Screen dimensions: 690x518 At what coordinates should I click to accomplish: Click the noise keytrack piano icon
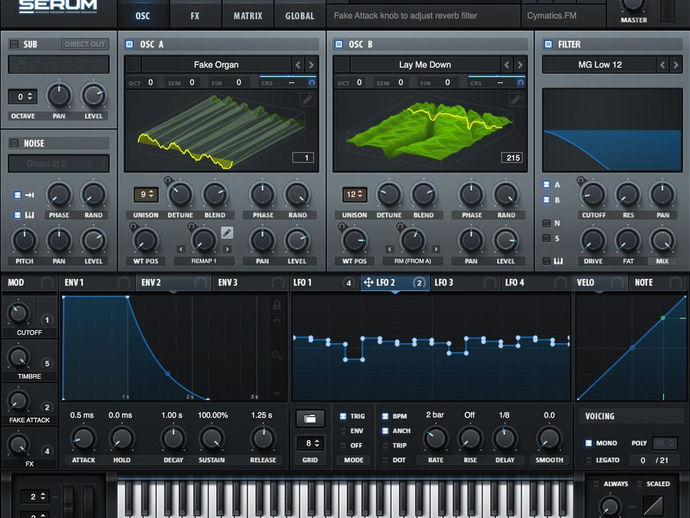point(30,215)
